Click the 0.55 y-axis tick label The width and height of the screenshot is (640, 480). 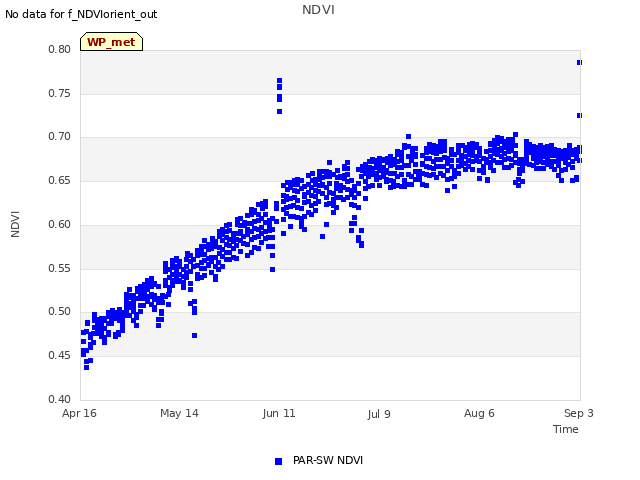60,269
